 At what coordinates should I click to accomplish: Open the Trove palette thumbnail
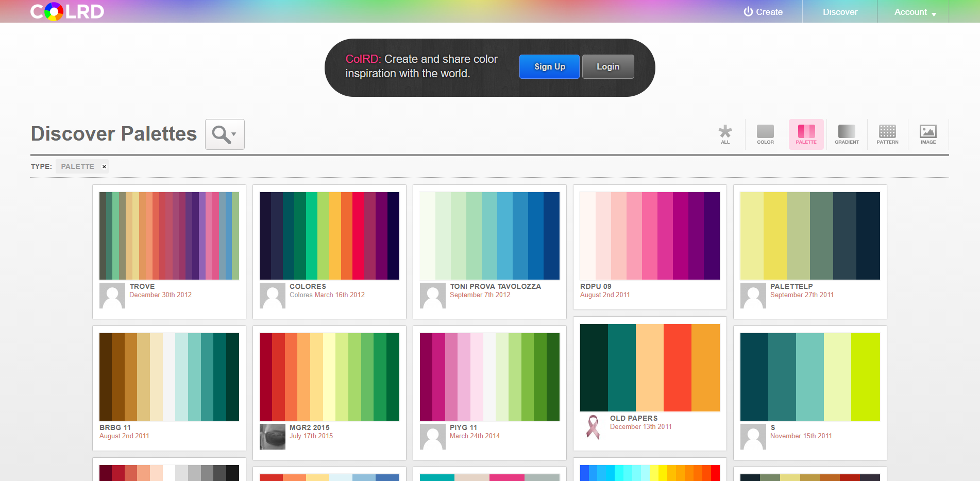(169, 236)
